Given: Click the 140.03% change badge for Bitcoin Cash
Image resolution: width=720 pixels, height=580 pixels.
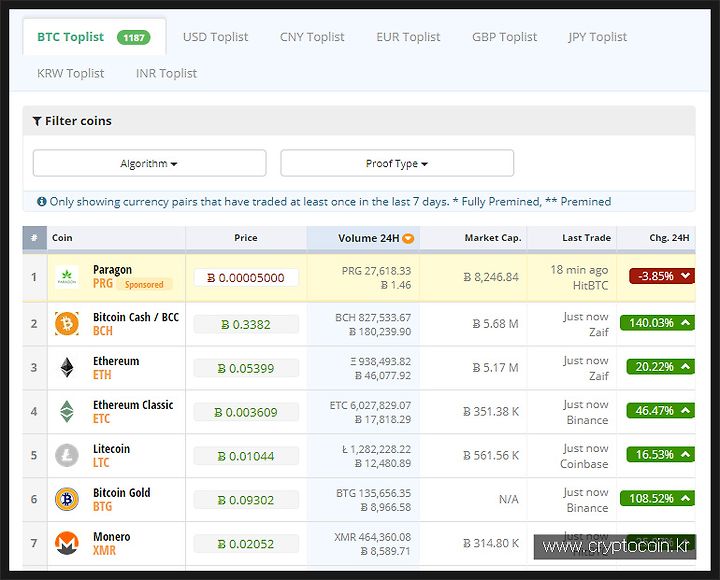Looking at the screenshot, I should point(657,323).
